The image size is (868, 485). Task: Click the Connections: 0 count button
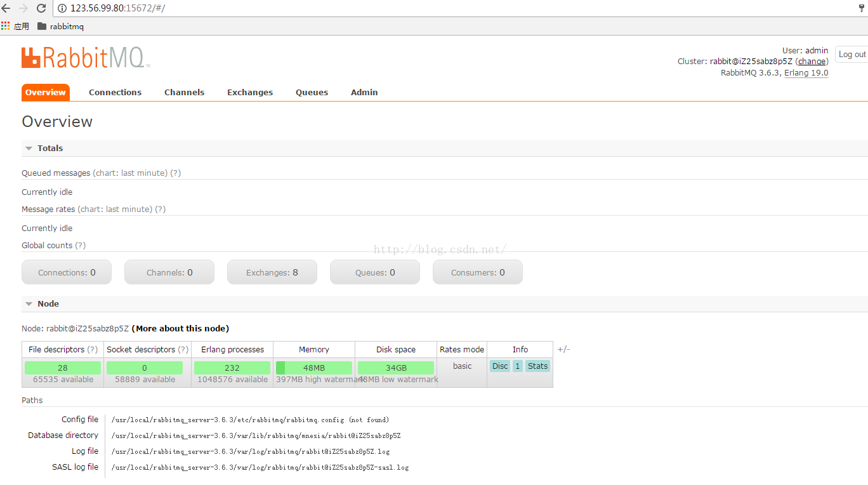tap(67, 272)
